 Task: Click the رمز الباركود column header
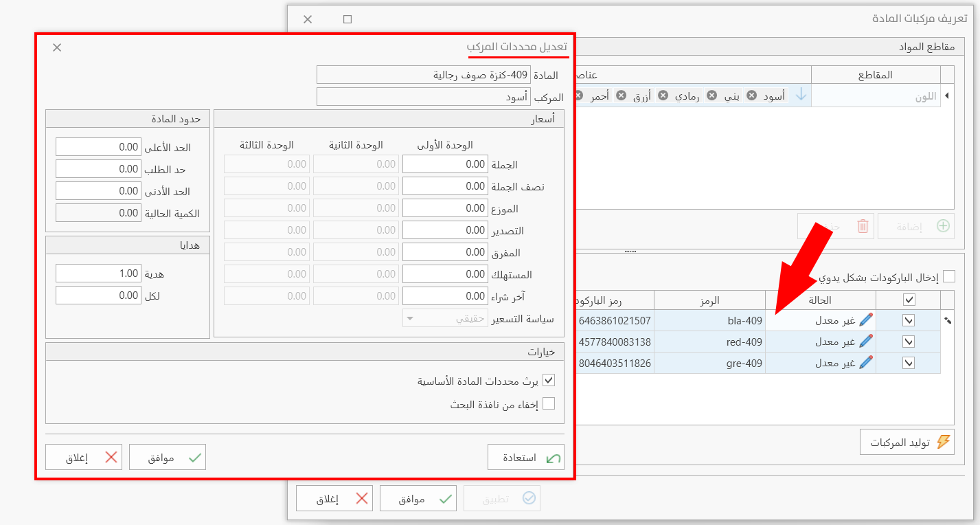point(615,300)
